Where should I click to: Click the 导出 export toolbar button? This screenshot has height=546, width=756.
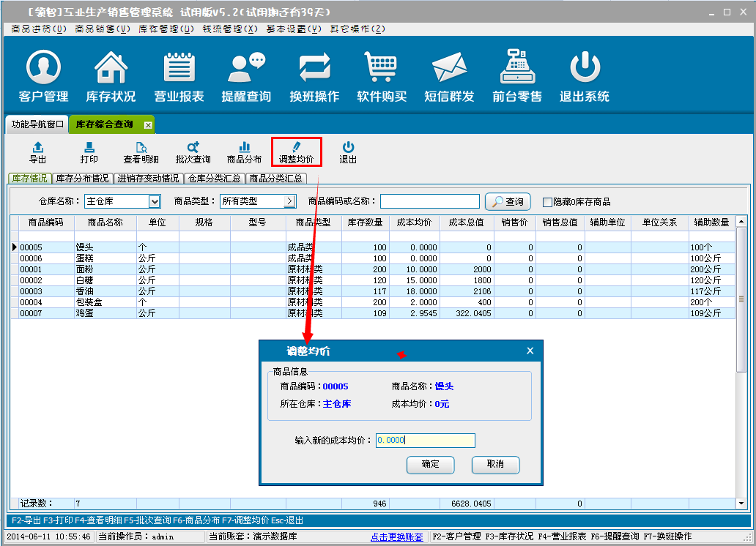[x=38, y=152]
